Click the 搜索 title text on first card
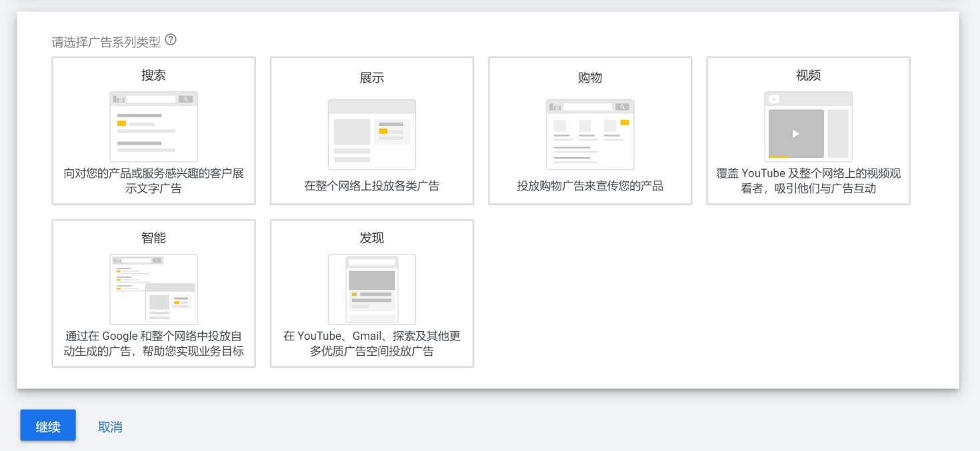Image resolution: width=980 pixels, height=451 pixels. pyautogui.click(x=153, y=75)
